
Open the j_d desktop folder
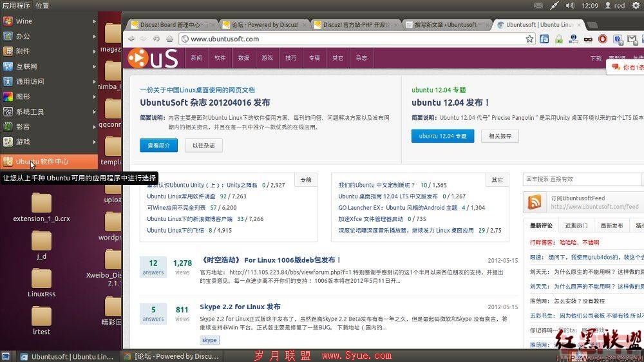point(41,245)
